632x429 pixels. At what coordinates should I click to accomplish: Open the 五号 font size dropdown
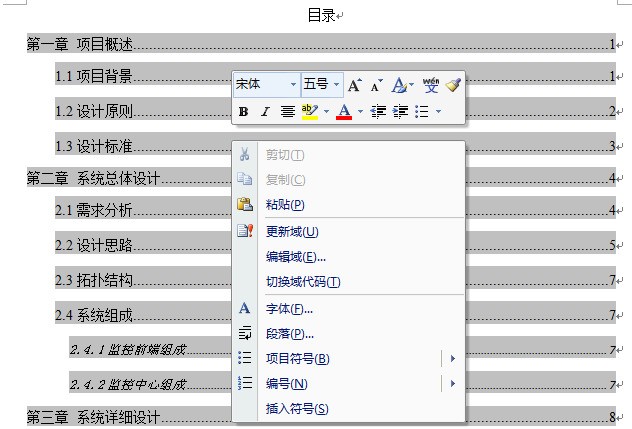336,85
